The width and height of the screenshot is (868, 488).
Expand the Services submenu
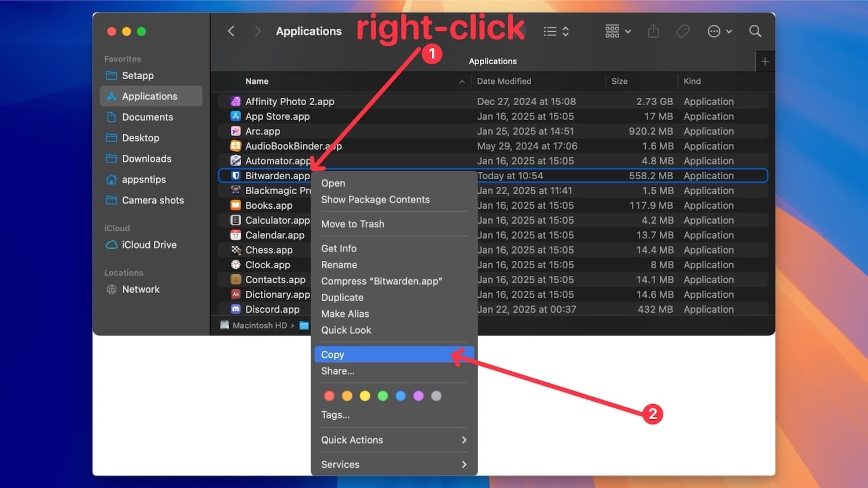pyautogui.click(x=393, y=464)
